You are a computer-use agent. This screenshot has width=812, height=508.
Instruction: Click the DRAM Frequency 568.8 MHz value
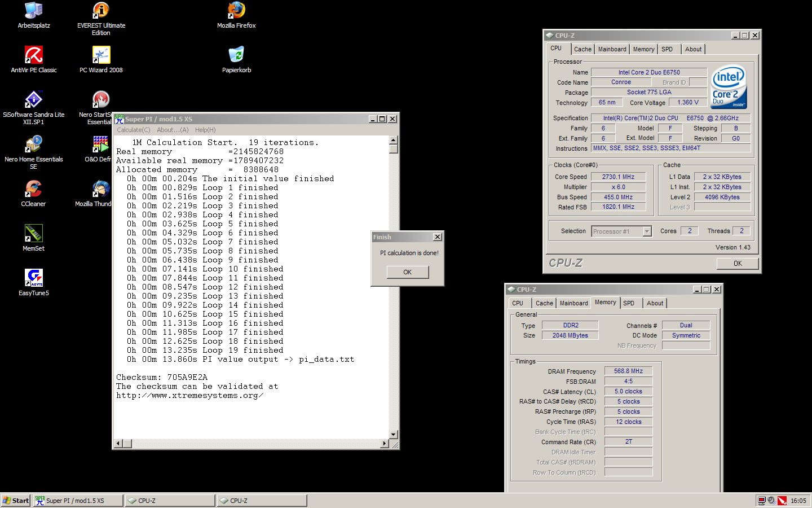point(628,371)
